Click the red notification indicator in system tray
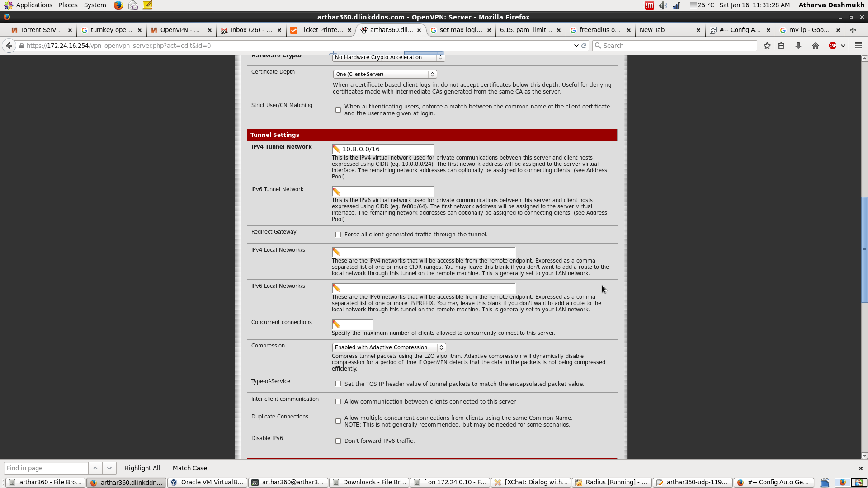This screenshot has height=488, width=868. 650,5
